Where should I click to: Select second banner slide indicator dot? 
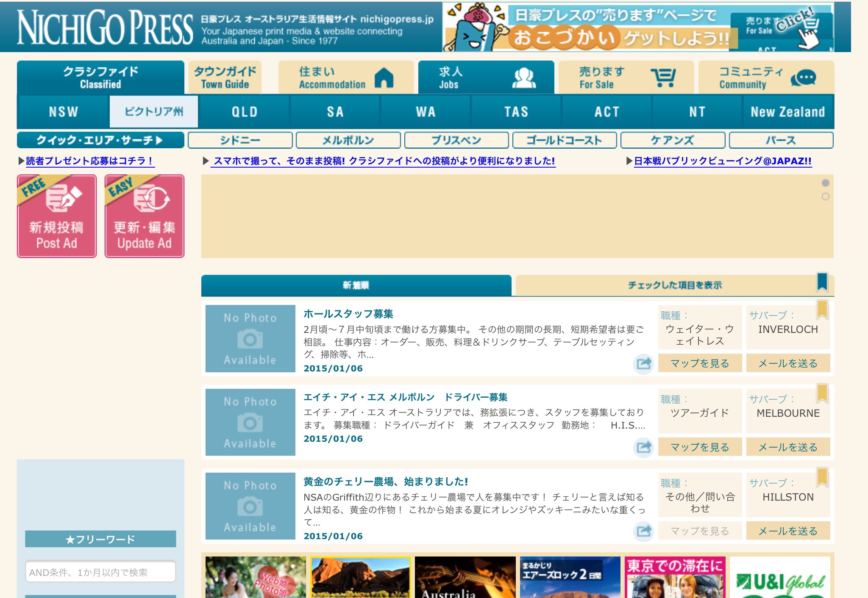click(825, 197)
